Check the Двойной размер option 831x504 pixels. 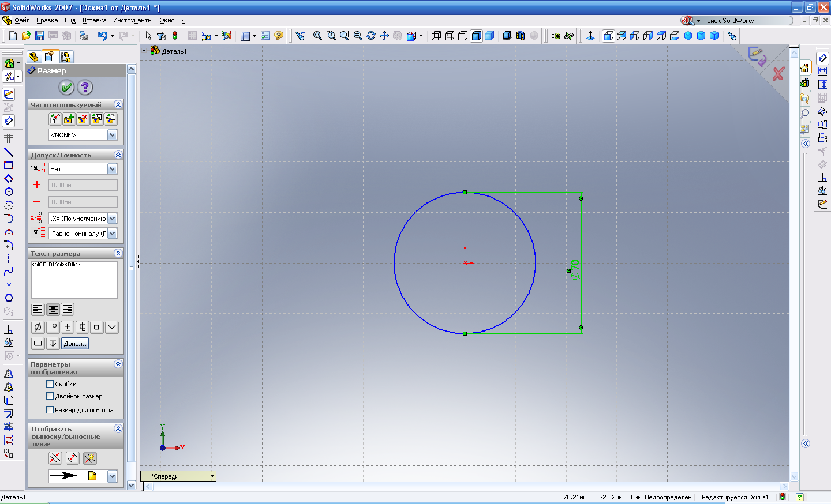(50, 396)
